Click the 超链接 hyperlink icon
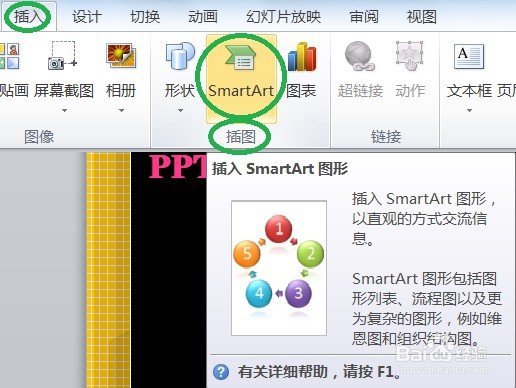The width and height of the screenshot is (516, 388). tap(360, 56)
